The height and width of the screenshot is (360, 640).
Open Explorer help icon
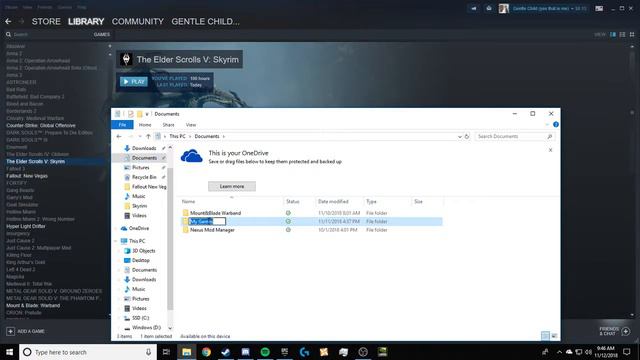tap(556, 124)
